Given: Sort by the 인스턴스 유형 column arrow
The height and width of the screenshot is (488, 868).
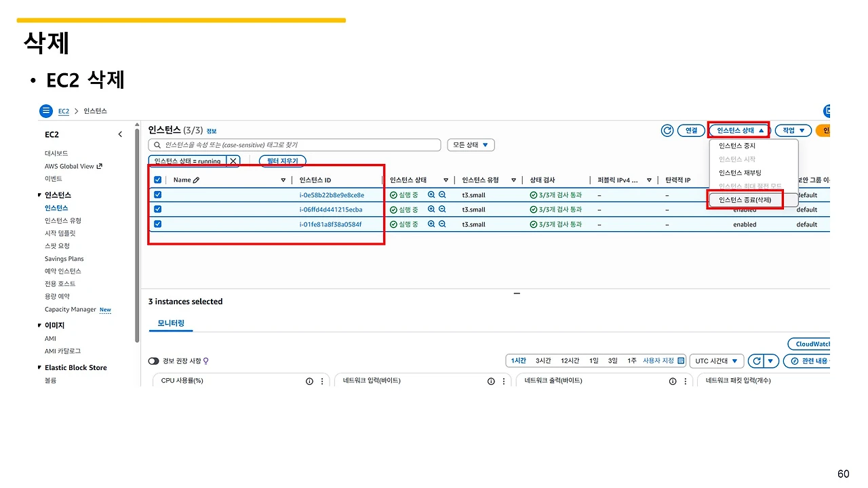Looking at the screenshot, I should [514, 180].
